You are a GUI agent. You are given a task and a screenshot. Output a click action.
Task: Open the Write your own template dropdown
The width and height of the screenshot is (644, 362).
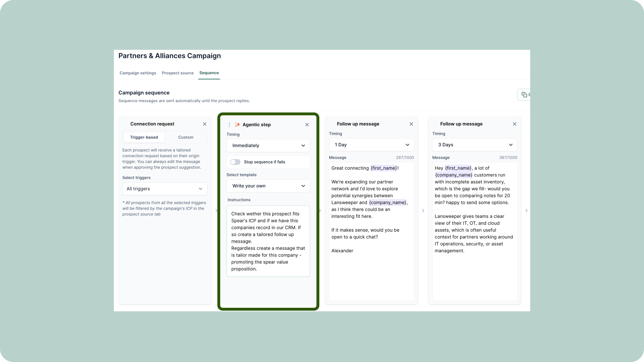[268, 186]
